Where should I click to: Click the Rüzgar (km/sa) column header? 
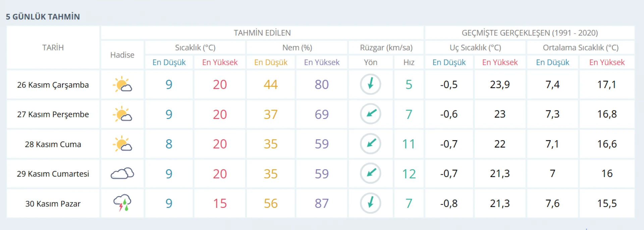tap(386, 48)
